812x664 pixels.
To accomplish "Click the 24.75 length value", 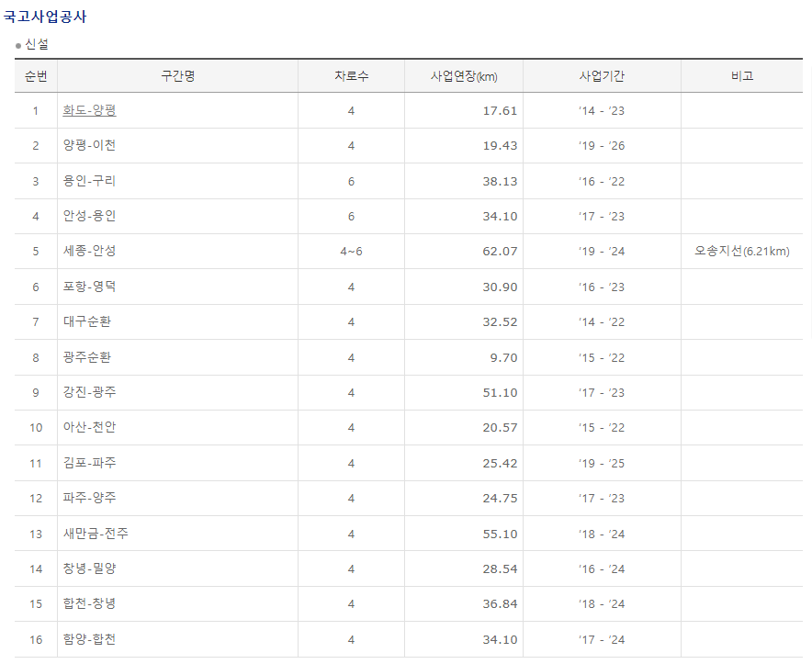I will pyautogui.click(x=501, y=499).
